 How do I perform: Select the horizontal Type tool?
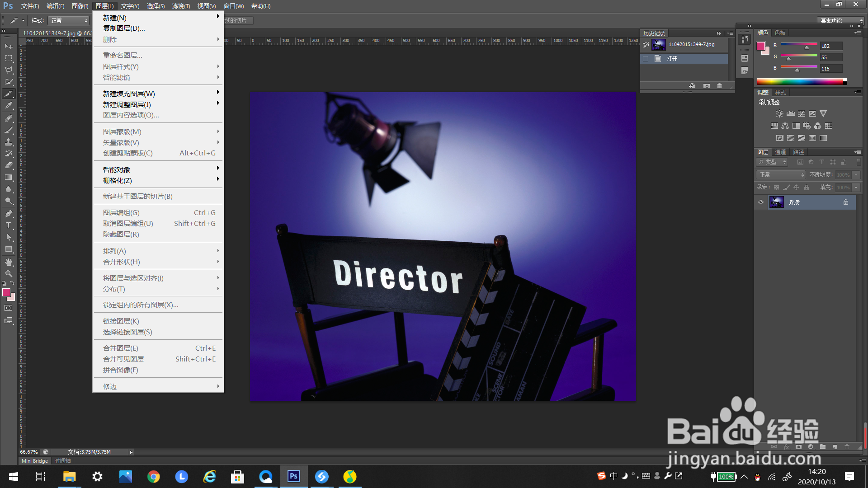pos(9,225)
